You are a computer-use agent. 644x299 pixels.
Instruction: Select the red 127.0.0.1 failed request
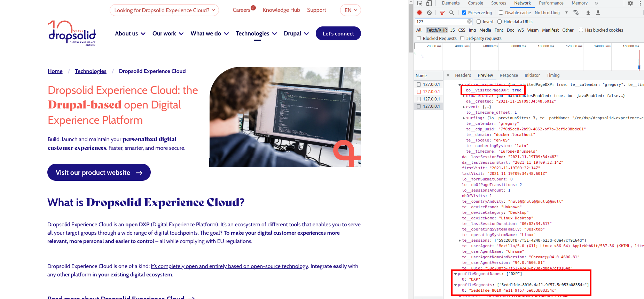[431, 92]
